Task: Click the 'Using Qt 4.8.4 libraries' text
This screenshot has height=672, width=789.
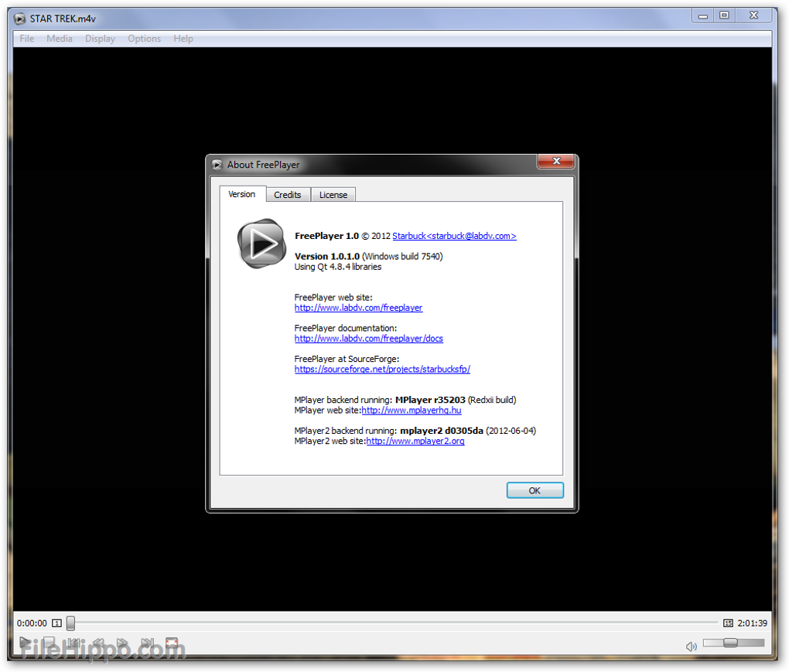Action: (337, 267)
